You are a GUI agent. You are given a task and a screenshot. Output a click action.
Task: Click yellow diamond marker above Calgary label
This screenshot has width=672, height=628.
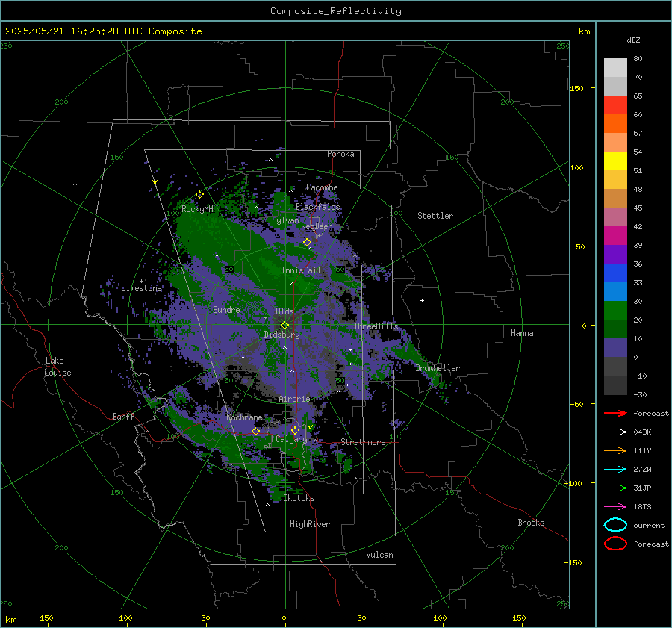(x=295, y=430)
